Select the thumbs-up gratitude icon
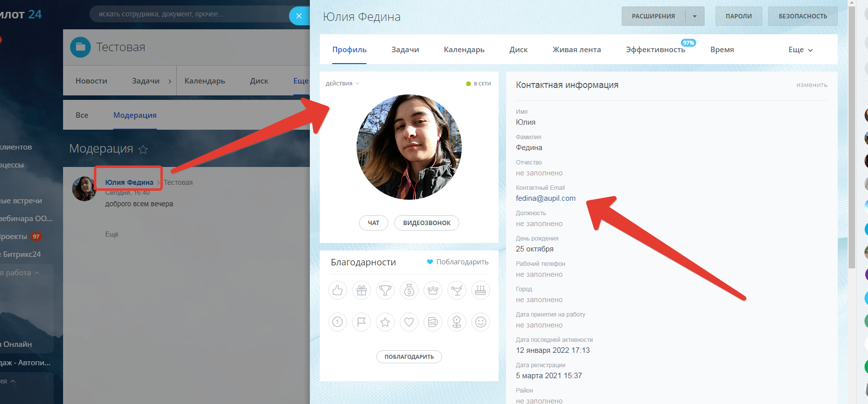This screenshot has width=868, height=404. pyautogui.click(x=338, y=290)
